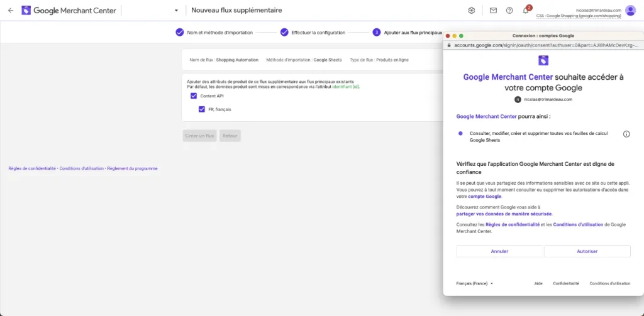Viewport: 644px width, 316px height.
Task: Open the Règles de confidentialité link in the popup body
Action: coord(513,225)
